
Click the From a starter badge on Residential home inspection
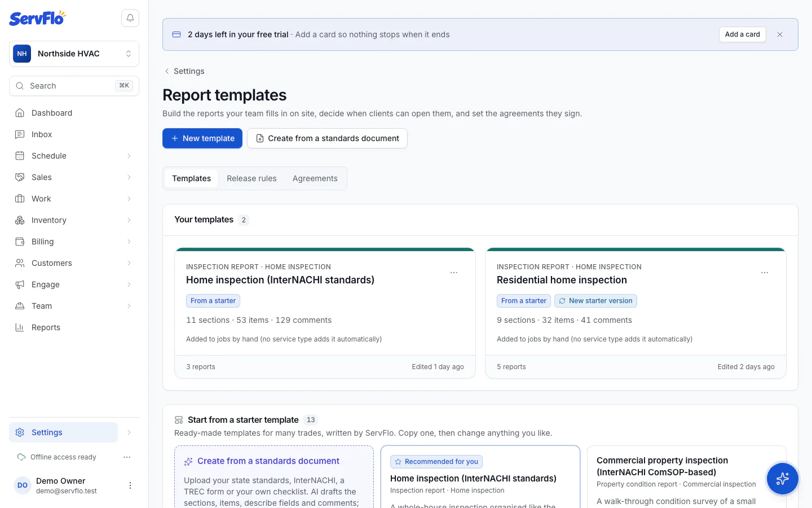524,301
